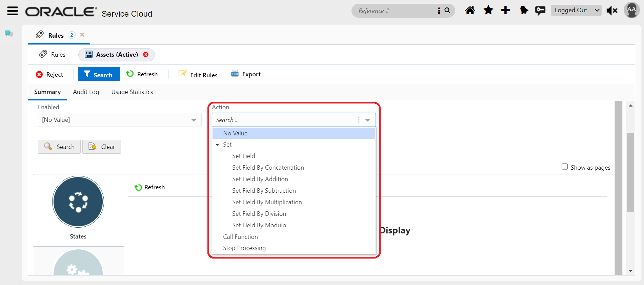This screenshot has width=644, height=285.
Task: Open the Logged Out status dropdown
Action: tap(576, 11)
